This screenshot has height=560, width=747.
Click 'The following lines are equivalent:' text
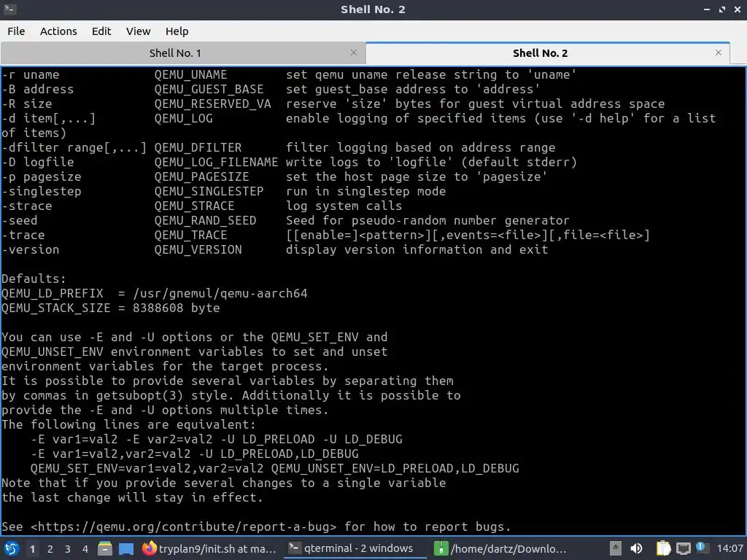(x=128, y=424)
